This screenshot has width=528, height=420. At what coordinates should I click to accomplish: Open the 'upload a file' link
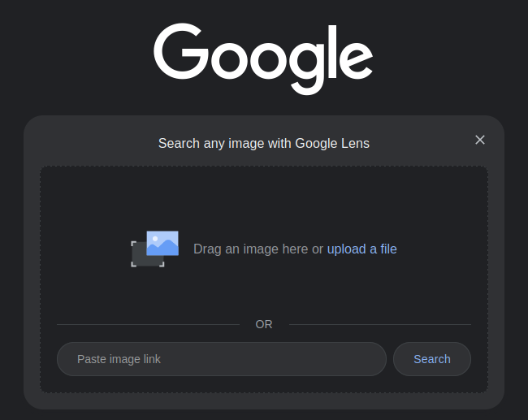pyautogui.click(x=362, y=249)
